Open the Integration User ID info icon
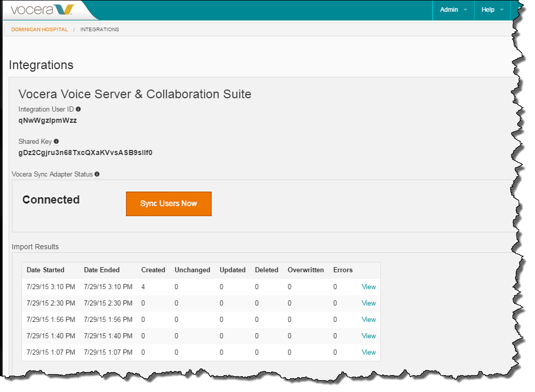This screenshot has width=535, height=392. pos(78,109)
